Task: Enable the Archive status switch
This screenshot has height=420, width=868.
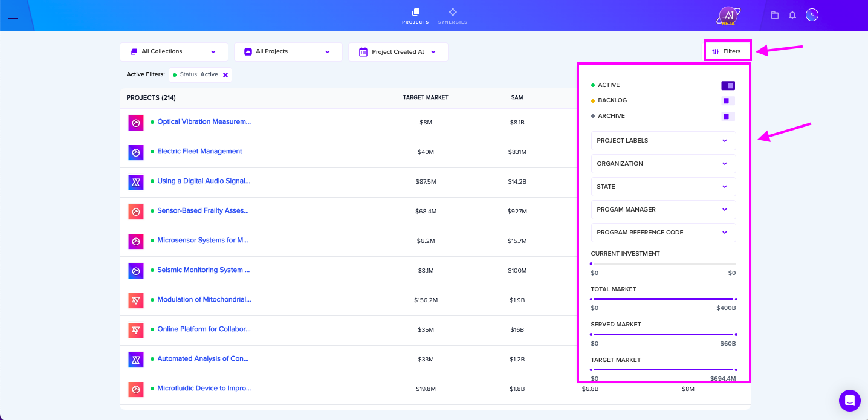Action: click(x=728, y=116)
